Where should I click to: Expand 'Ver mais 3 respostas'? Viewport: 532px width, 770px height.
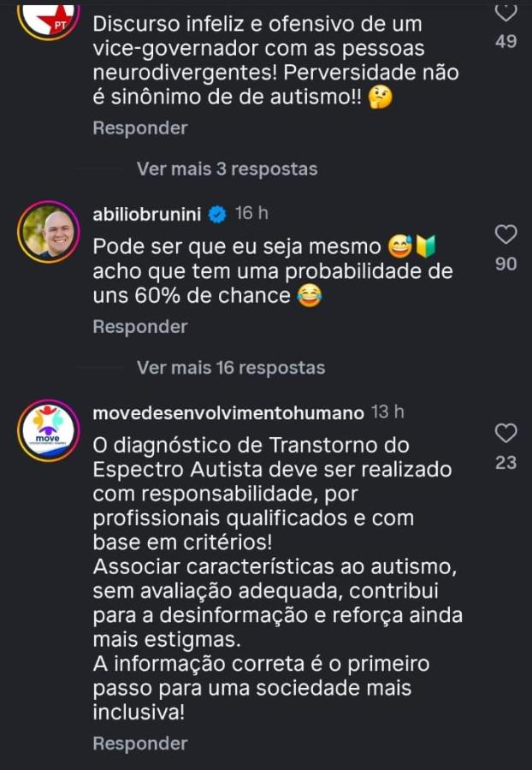(227, 169)
